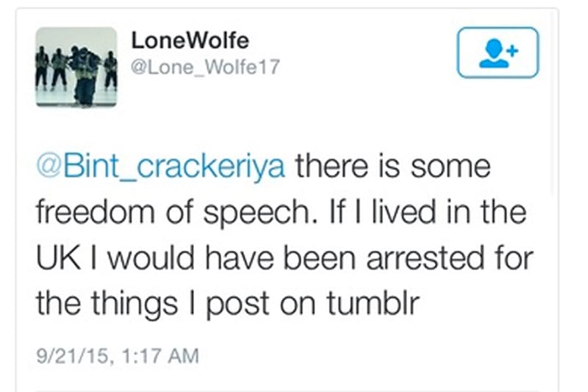Click the word 'tumblr' in tweet
This screenshot has height=392, width=588.
click(373, 302)
